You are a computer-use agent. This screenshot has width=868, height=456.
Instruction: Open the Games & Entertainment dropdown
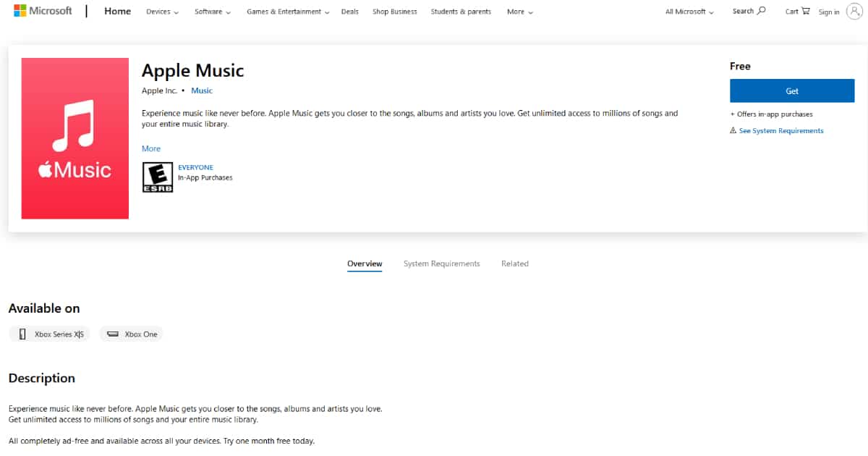(288, 12)
